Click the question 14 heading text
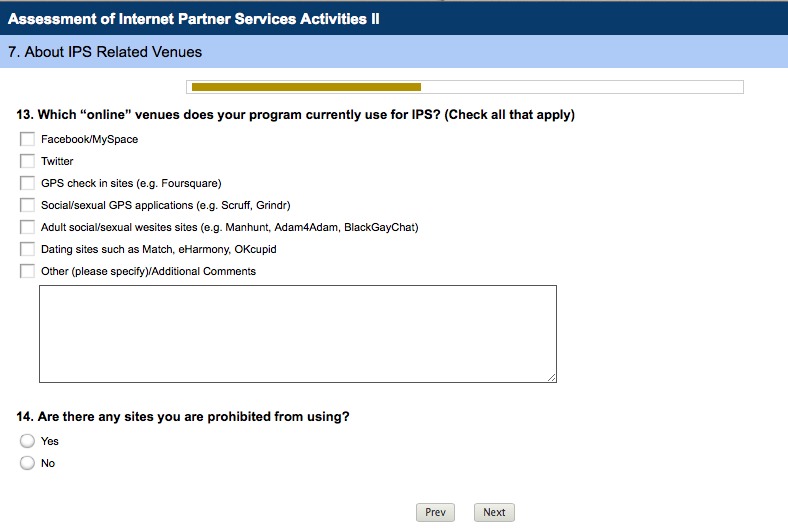788x531 pixels. coord(183,417)
